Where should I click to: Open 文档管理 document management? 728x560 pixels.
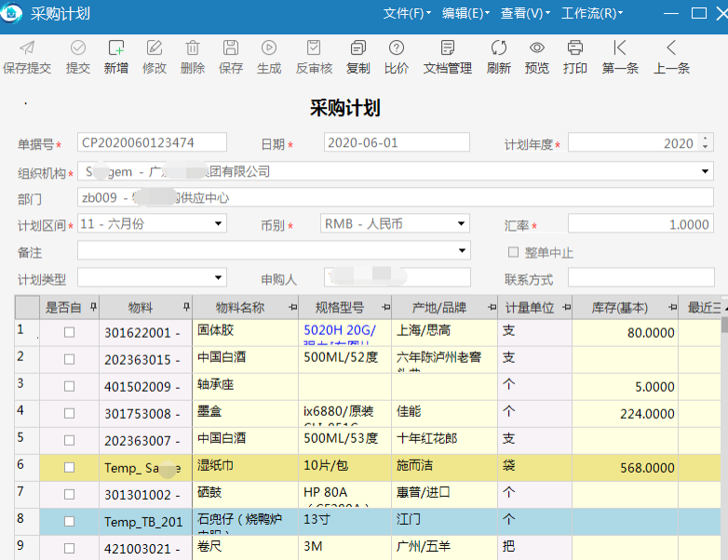tap(448, 57)
